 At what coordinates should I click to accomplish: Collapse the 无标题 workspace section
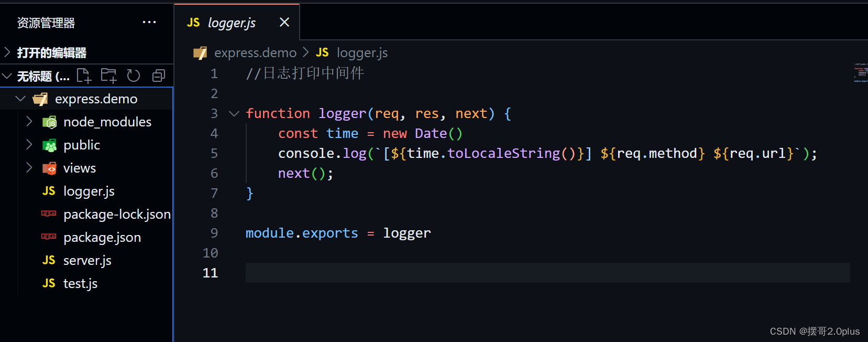(7, 76)
